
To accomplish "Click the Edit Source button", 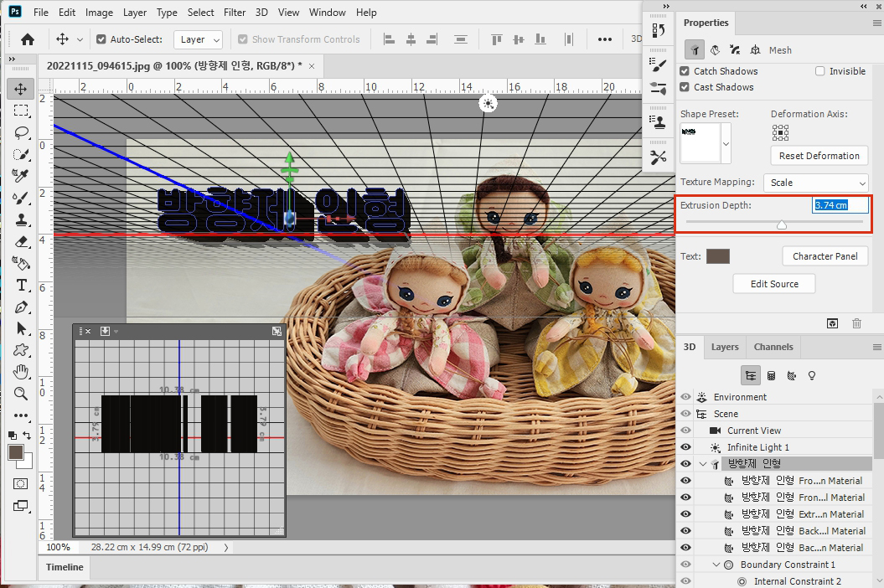I will coord(774,284).
